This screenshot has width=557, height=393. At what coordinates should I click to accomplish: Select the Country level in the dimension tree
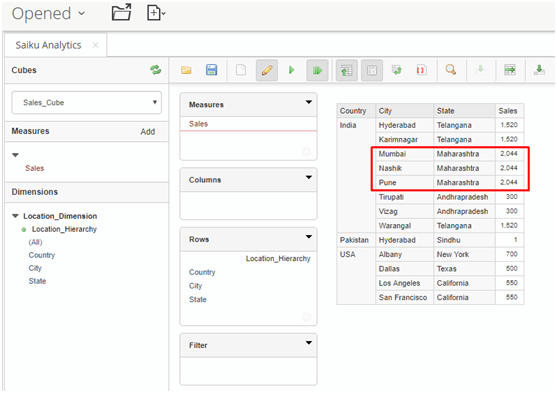pyautogui.click(x=42, y=255)
